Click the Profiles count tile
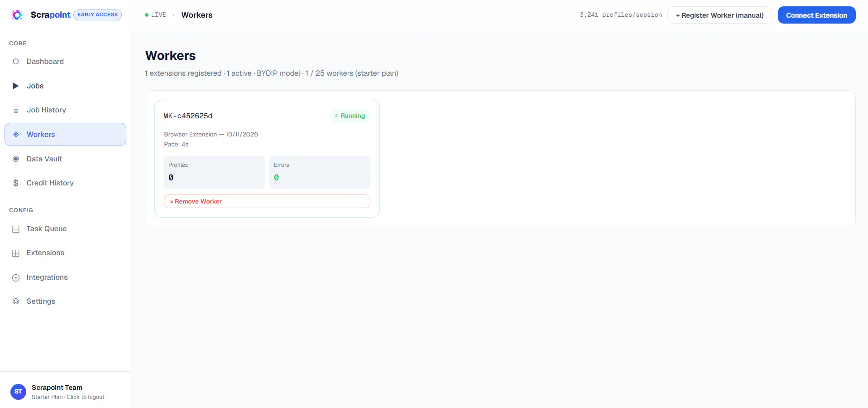 (x=214, y=172)
